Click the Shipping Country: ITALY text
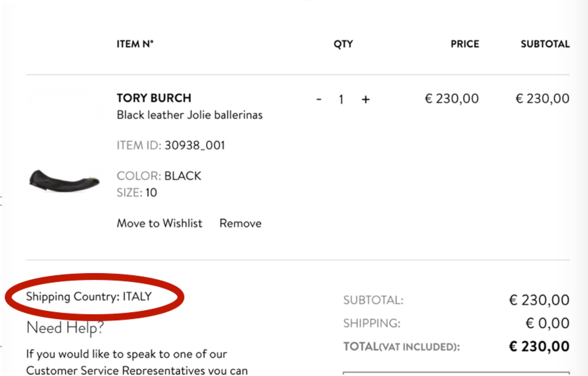Viewport: 588px width, 376px height. click(89, 296)
